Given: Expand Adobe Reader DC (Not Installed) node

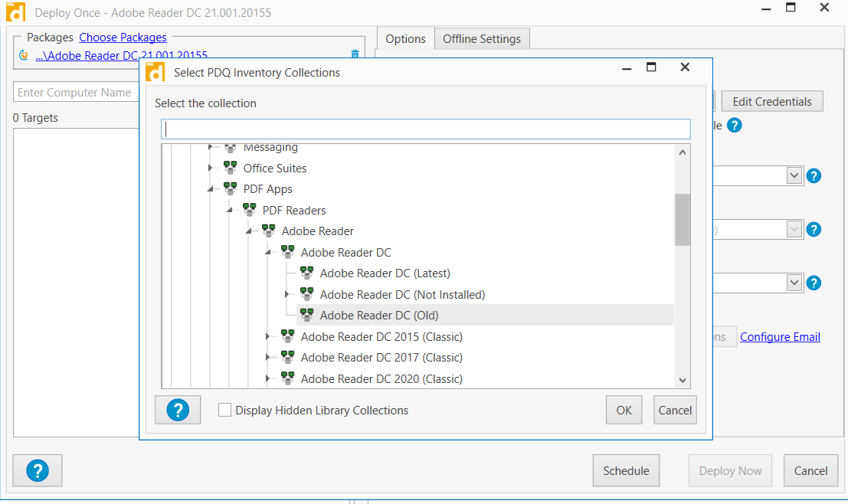Looking at the screenshot, I should click(x=287, y=294).
